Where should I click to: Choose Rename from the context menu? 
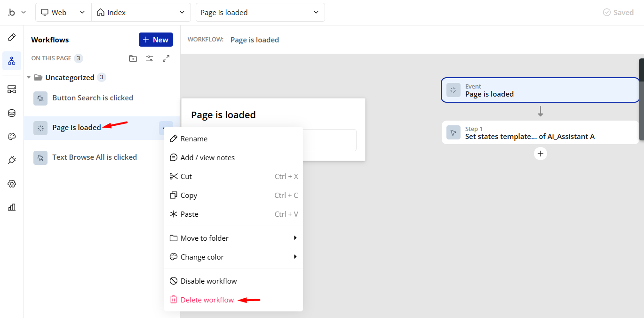[194, 139]
